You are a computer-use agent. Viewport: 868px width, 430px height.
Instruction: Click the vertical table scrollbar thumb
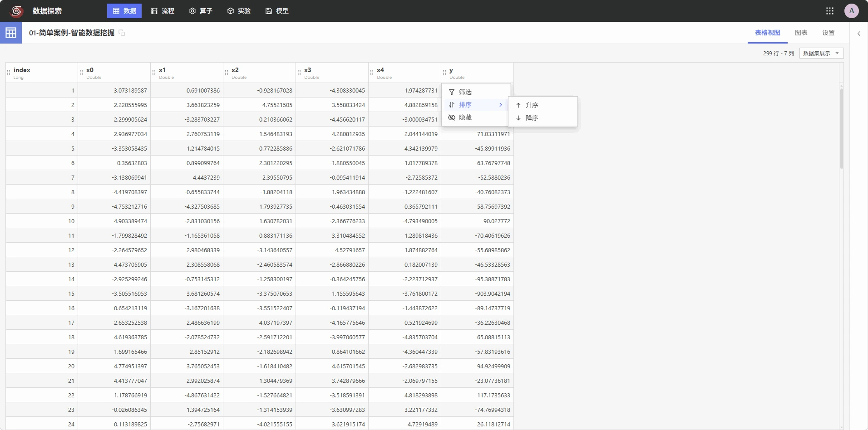click(841, 128)
